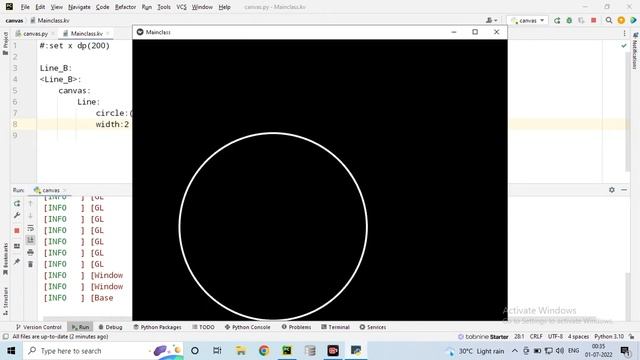640x360 pixels.
Task: Open Run panel settings gear
Action: click(611, 190)
